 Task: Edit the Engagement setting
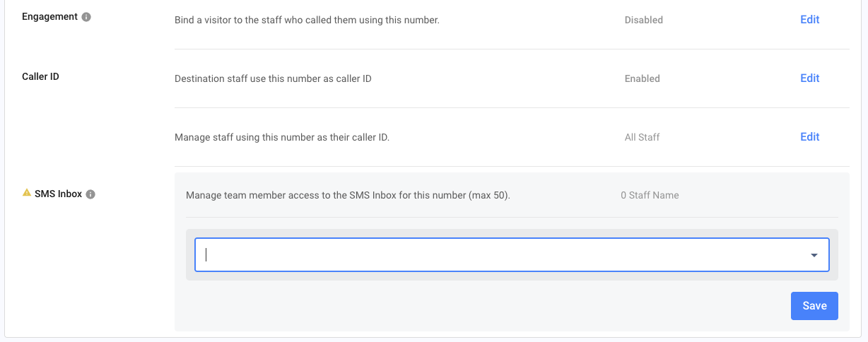809,20
